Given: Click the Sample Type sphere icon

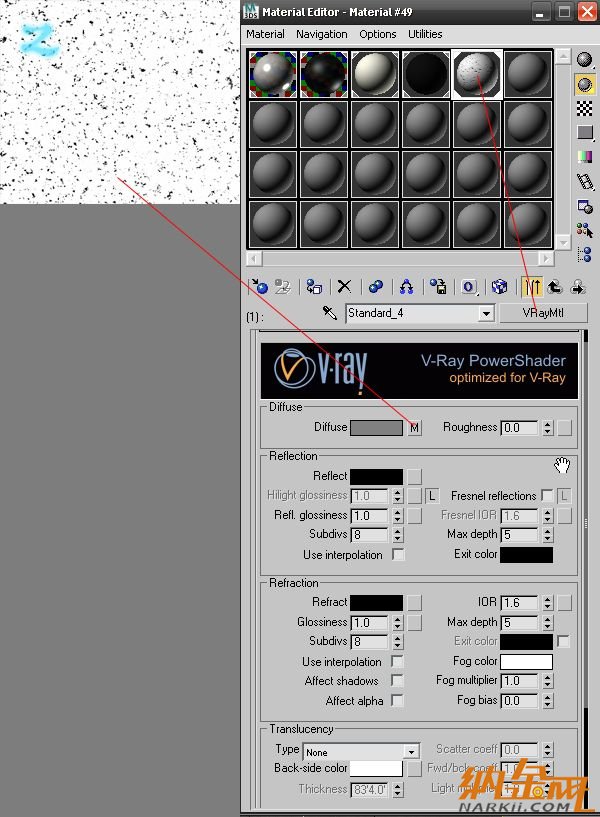Looking at the screenshot, I should point(585,60).
